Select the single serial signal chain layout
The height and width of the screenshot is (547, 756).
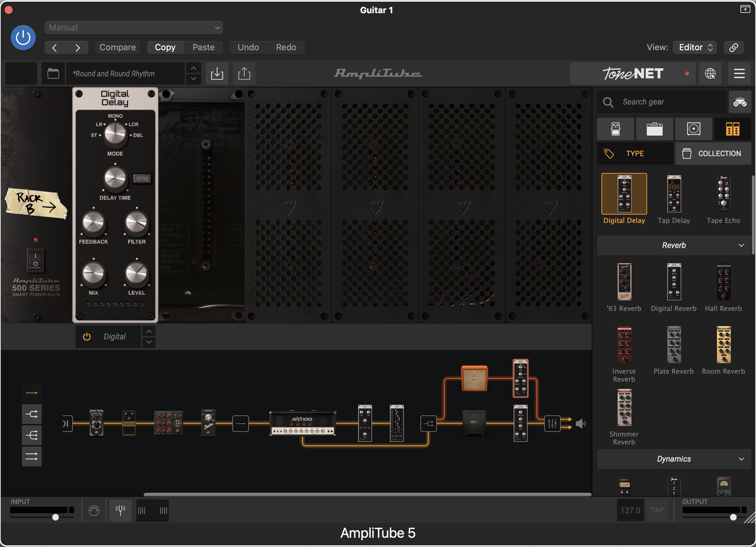(x=32, y=393)
